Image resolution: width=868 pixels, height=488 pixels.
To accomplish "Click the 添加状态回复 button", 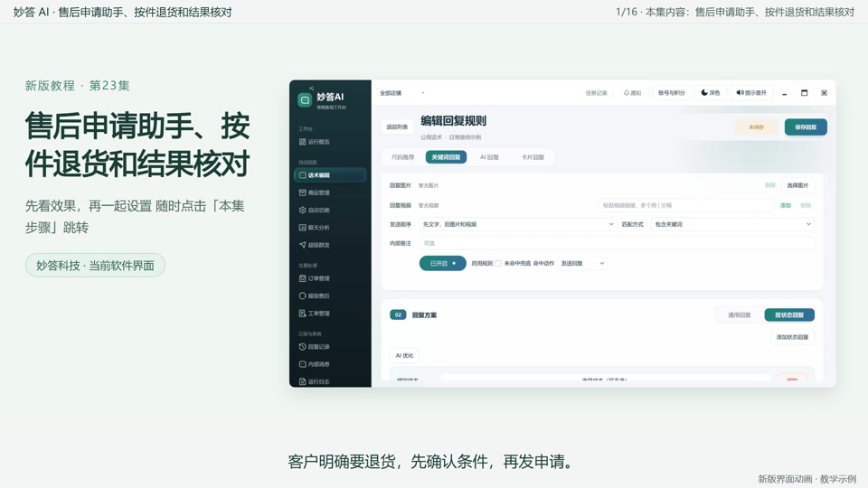I will (x=792, y=337).
